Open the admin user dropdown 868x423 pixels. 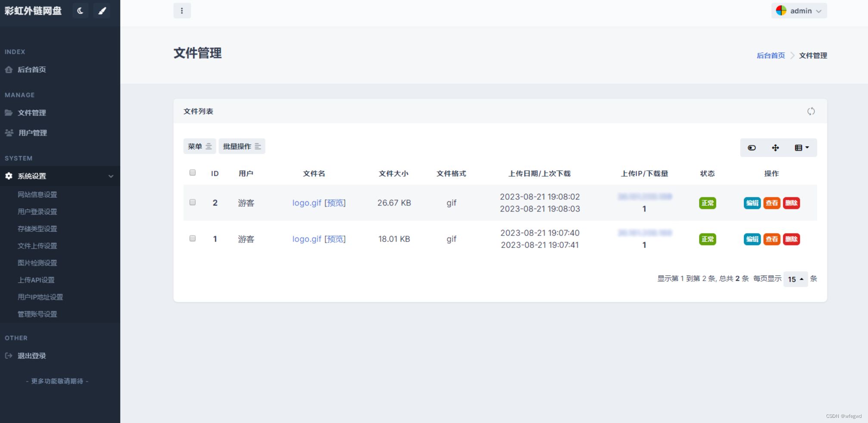coord(799,11)
